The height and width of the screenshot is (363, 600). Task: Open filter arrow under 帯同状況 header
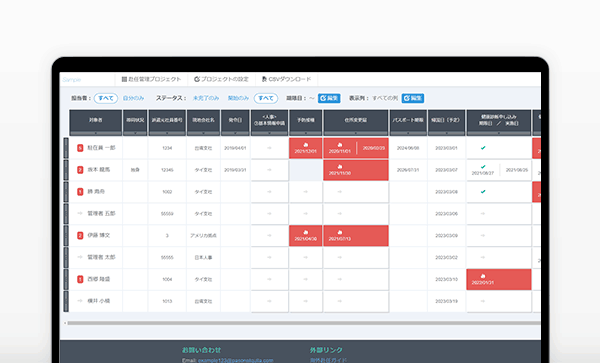[x=135, y=133]
